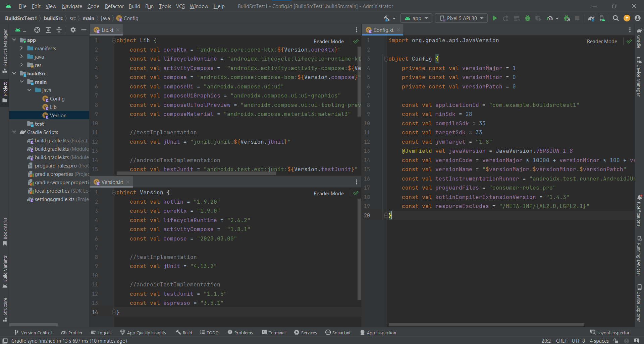644x344 pixels.
Task: Toggle the Build Variants tool window
Action: [x=5, y=272]
